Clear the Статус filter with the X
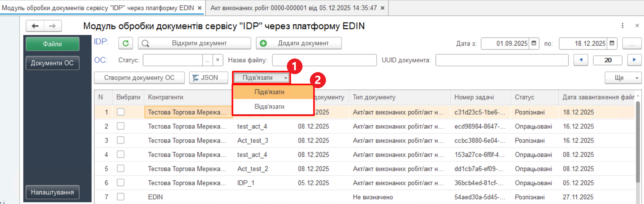 (x=218, y=60)
